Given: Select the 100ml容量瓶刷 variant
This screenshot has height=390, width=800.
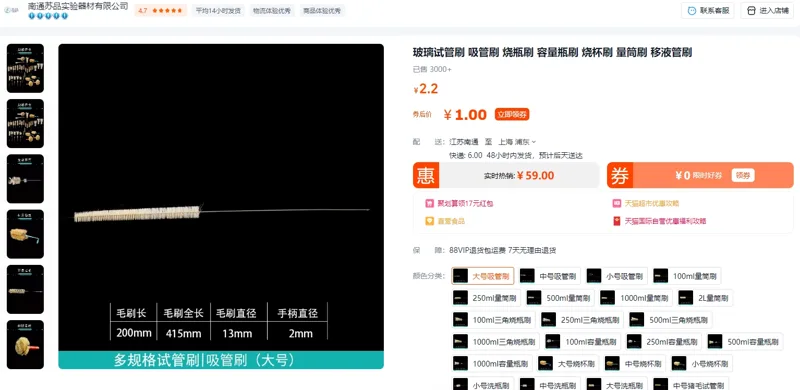Looking at the screenshot, I should pyautogui.click(x=583, y=342).
